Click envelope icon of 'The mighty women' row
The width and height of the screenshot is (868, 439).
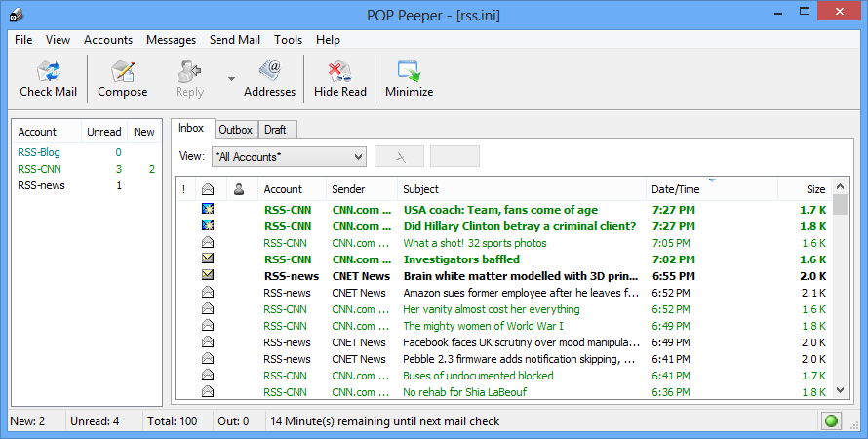pos(208,326)
